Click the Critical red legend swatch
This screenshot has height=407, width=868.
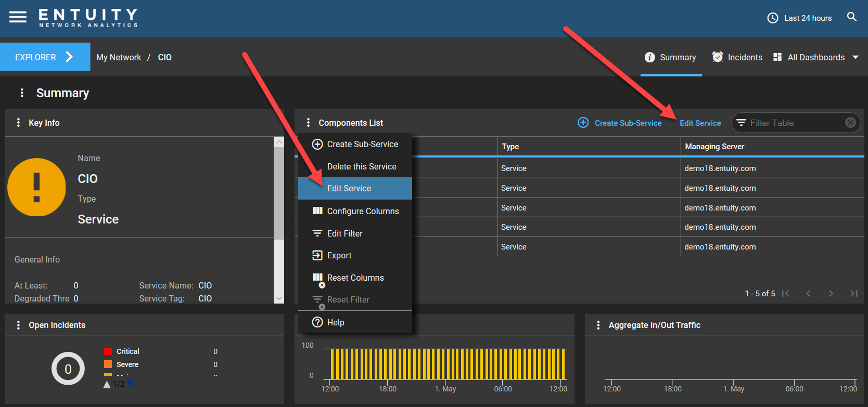(x=108, y=351)
